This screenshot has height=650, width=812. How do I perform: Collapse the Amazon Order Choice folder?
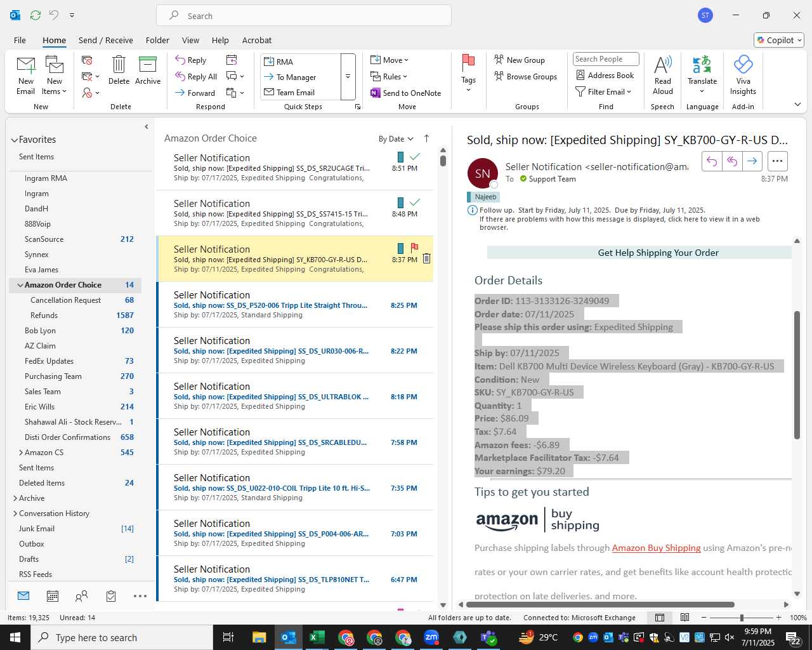coord(20,285)
